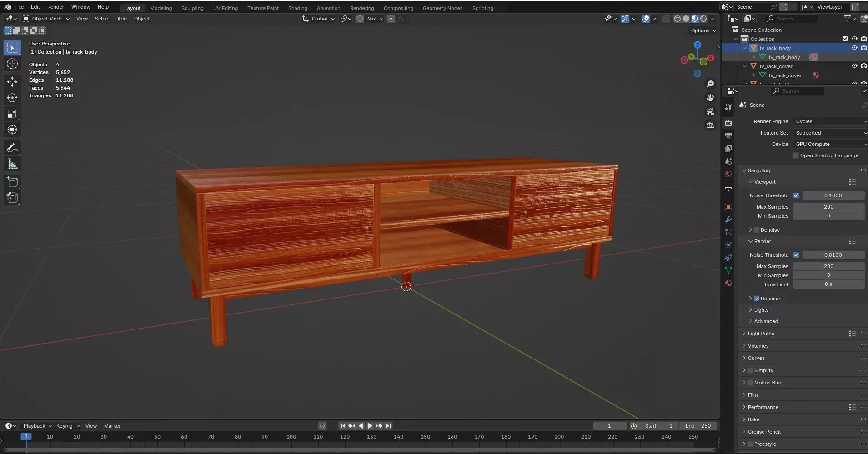
Task: Click the timeline Marker menu
Action: (x=112, y=426)
